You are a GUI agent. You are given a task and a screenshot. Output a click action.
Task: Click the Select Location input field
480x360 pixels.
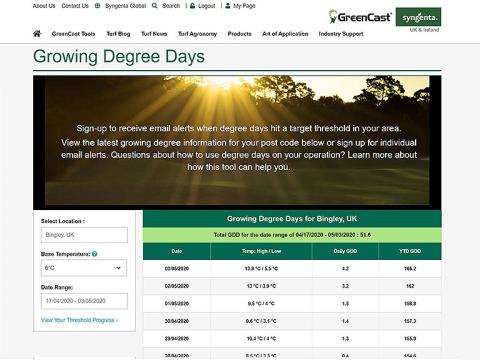click(84, 235)
